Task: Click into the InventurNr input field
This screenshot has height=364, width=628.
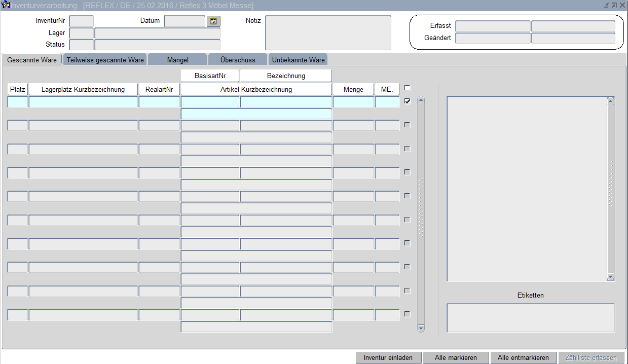Action: (81, 21)
